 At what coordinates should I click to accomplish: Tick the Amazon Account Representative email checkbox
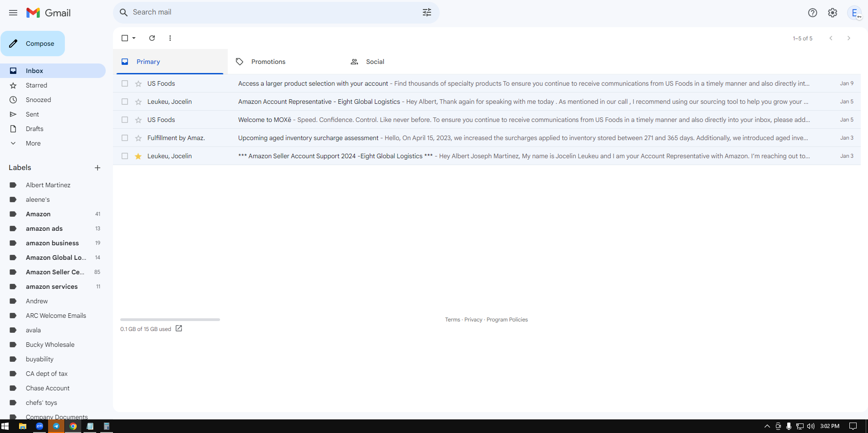[125, 102]
